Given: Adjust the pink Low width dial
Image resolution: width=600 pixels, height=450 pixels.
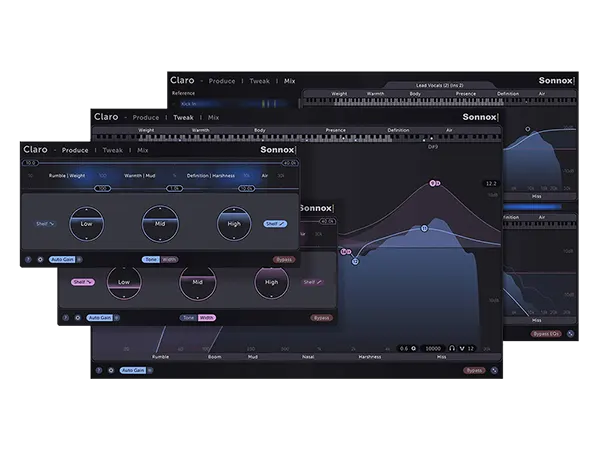Looking at the screenshot, I should (124, 282).
